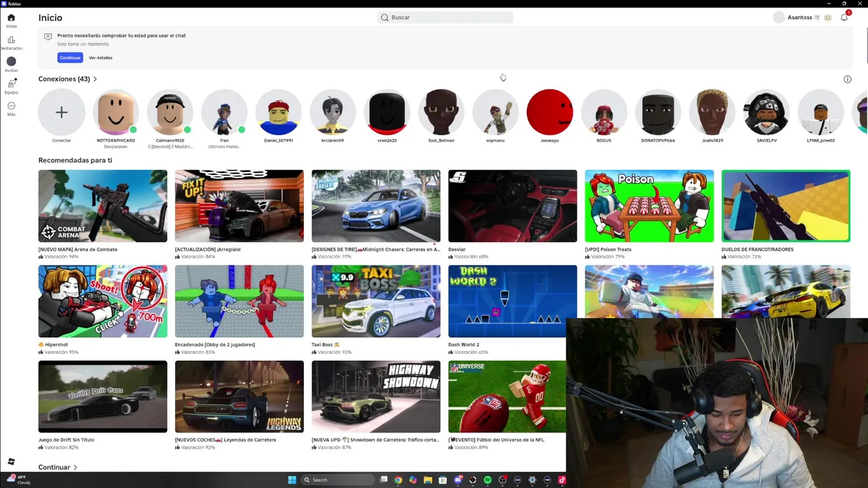The image size is (868, 488).
Task: Click the chat bubble icon in banner
Action: click(48, 37)
